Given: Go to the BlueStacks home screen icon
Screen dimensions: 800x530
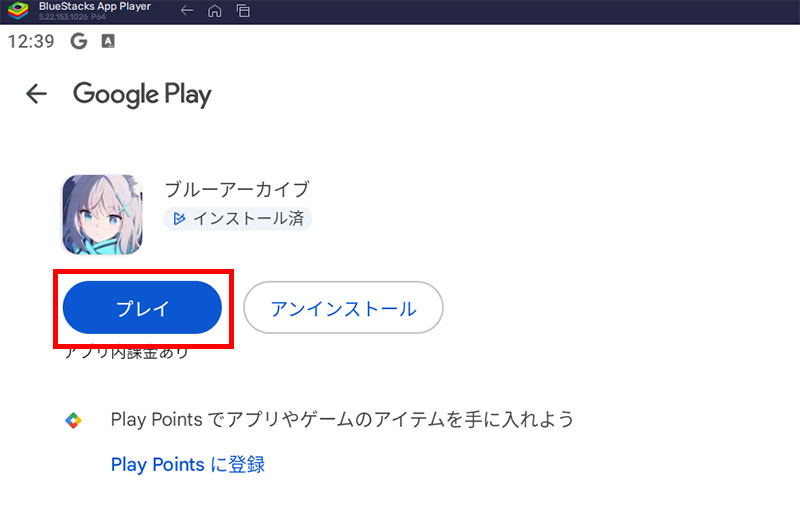Looking at the screenshot, I should (x=214, y=12).
